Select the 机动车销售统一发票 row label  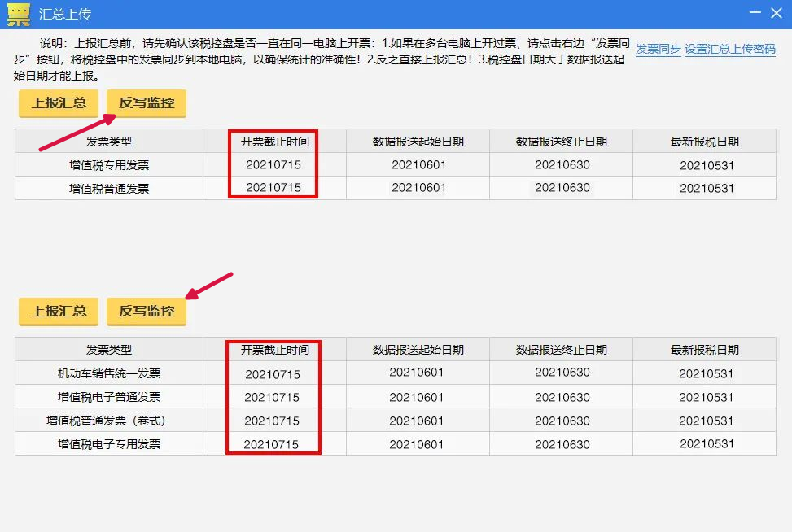pos(109,373)
